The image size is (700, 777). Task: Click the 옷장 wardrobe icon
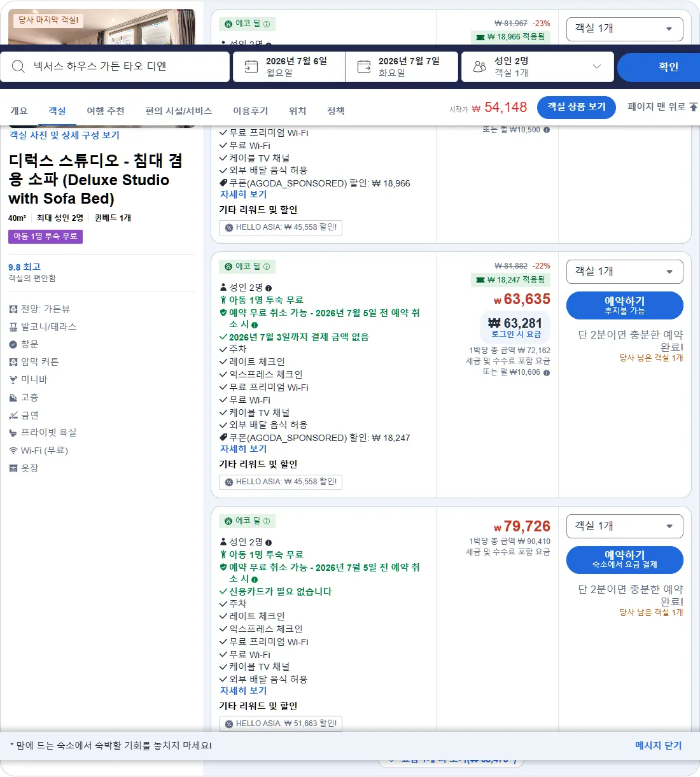click(13, 468)
